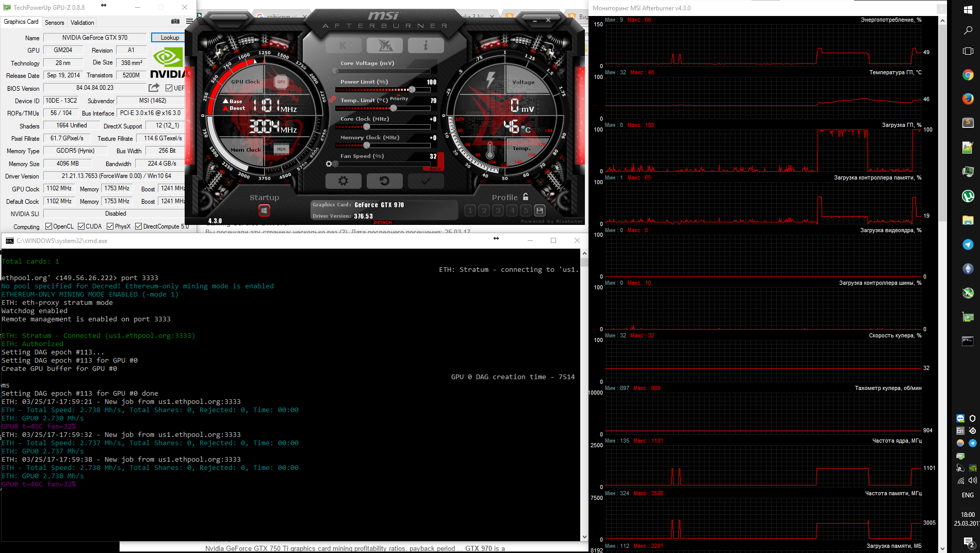Select Afterburner profile slot 3

point(498,210)
